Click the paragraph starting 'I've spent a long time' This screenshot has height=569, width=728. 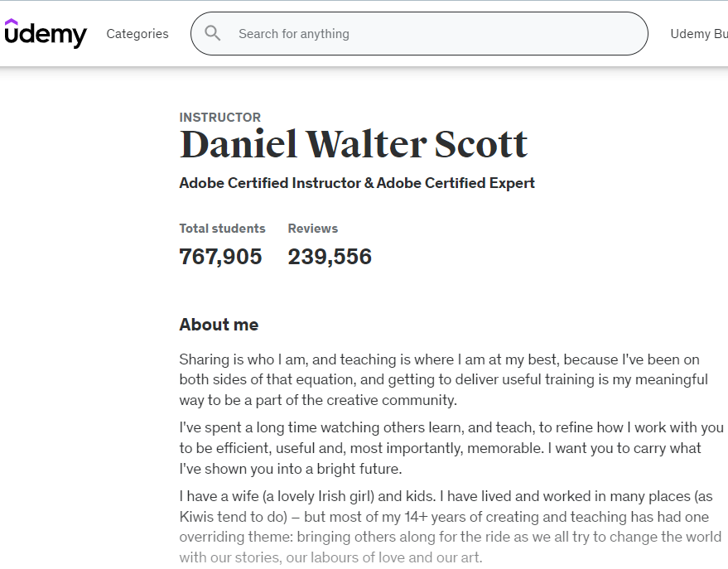click(451, 448)
